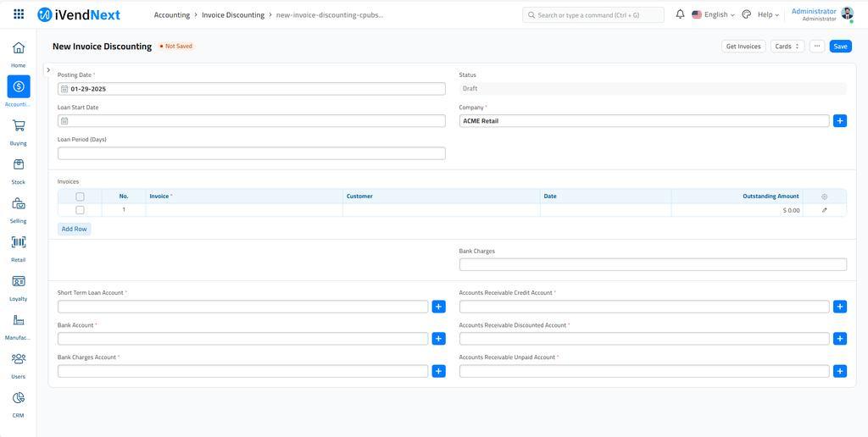Screen dimensions: 868x437
Task: Go to Invoice Discounting breadcrumb
Action: pyautogui.click(x=233, y=15)
